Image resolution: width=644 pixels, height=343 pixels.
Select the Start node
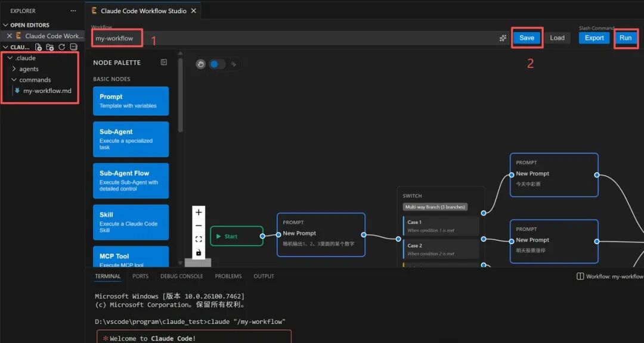(237, 236)
